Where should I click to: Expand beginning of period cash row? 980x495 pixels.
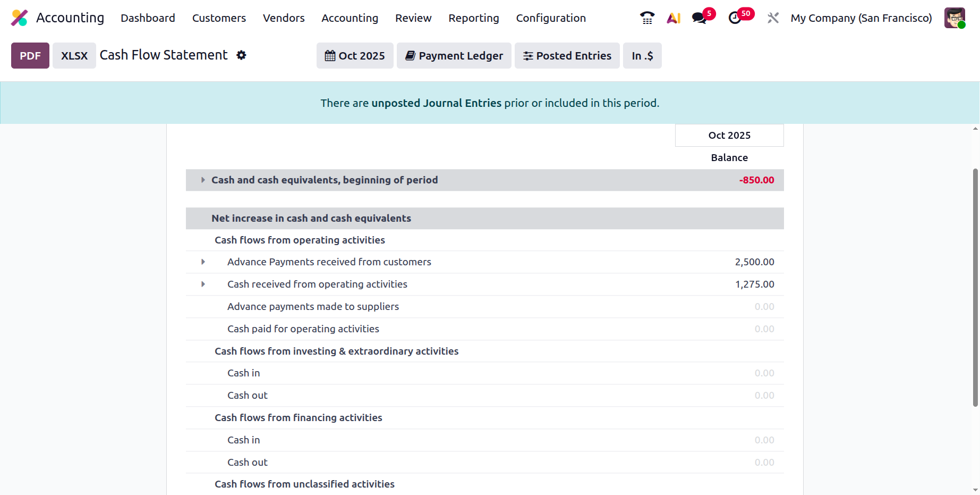[203, 180]
